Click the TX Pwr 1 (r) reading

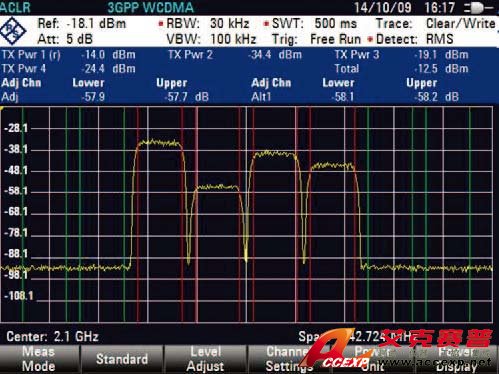pos(68,55)
